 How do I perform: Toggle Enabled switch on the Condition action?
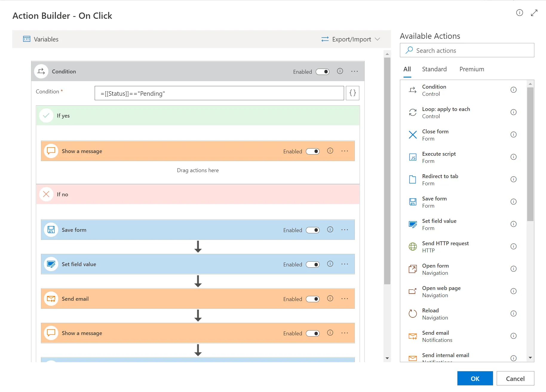[323, 72]
